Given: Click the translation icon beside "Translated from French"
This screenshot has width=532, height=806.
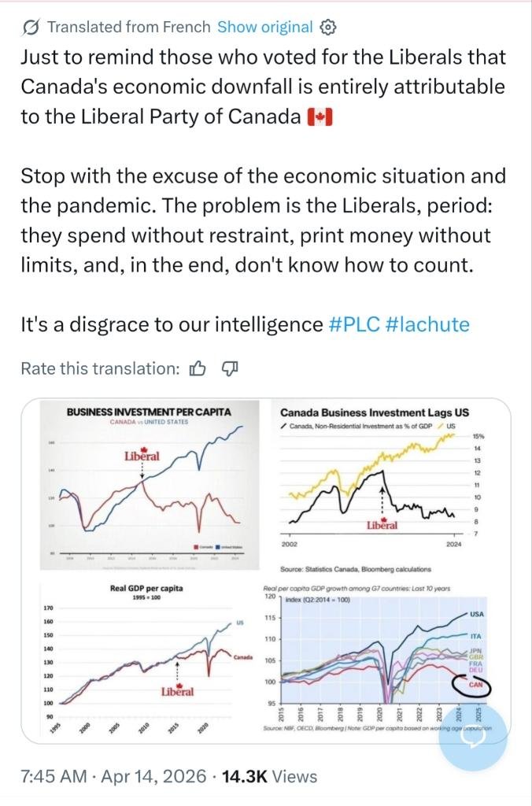Looking at the screenshot, I should pyautogui.click(x=31, y=28).
